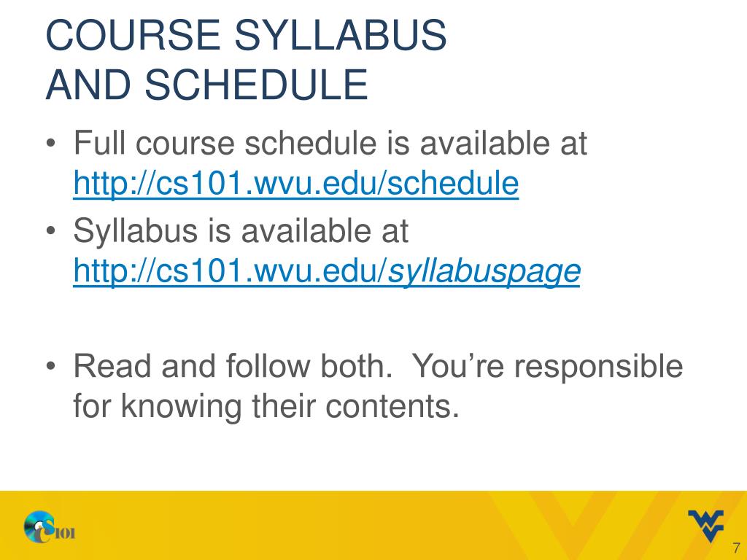
Task: Click the 'AND SCHEDULE' title line
Action: pos(206,85)
